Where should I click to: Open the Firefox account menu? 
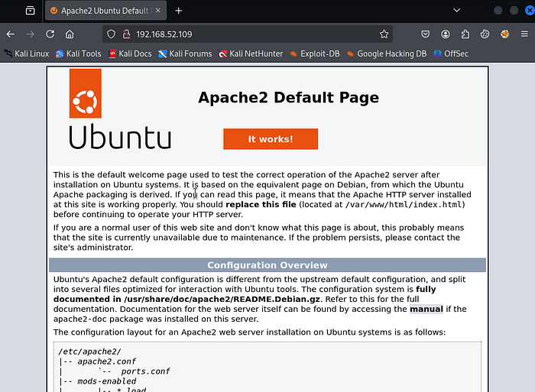pyautogui.click(x=446, y=34)
